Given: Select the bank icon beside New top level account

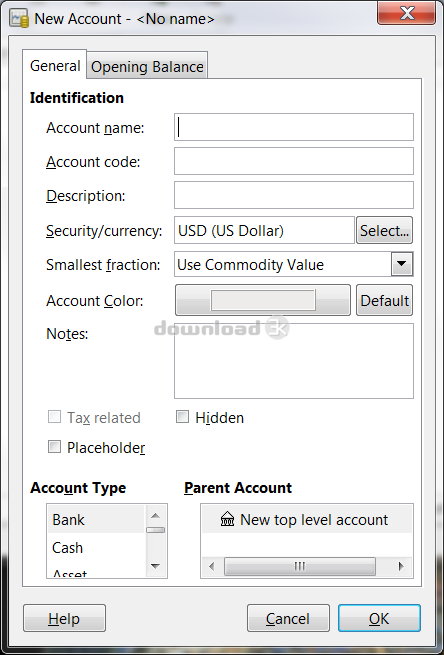Looking at the screenshot, I should pyautogui.click(x=227, y=520).
